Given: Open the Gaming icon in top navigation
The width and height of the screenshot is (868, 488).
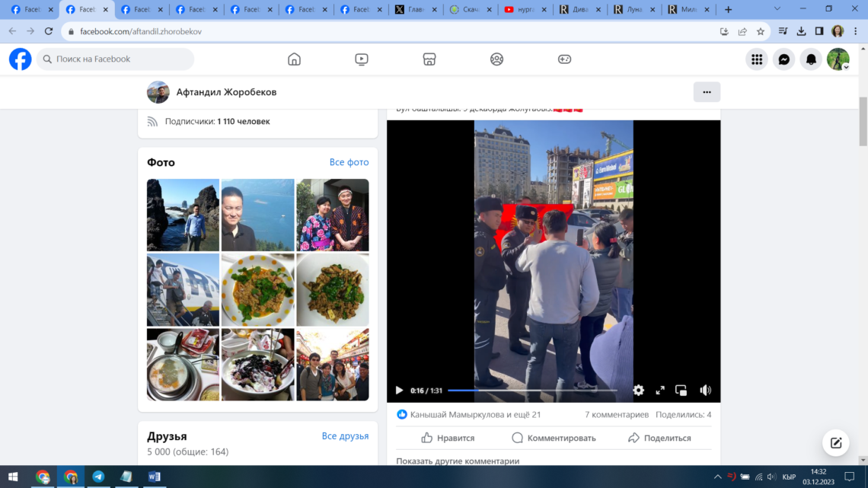Looking at the screenshot, I should point(564,59).
